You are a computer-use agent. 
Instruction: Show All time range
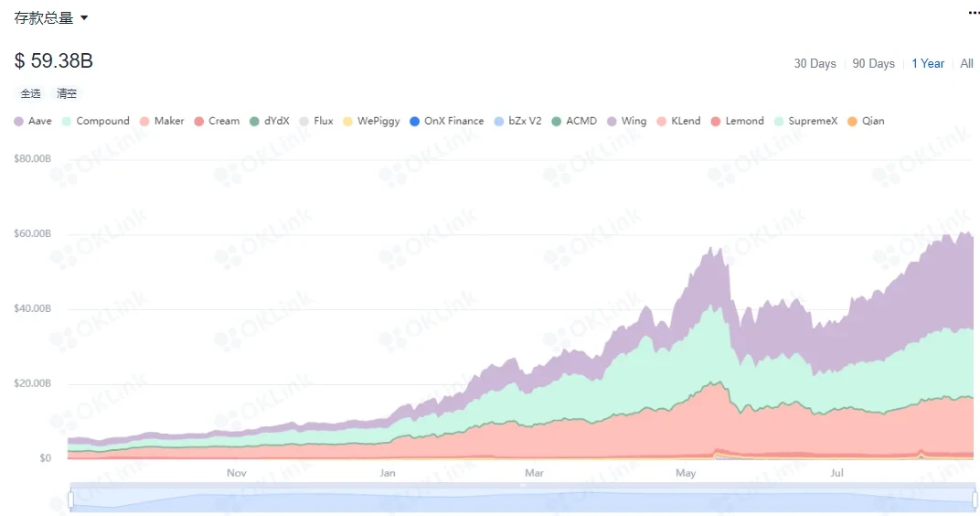pos(967,63)
